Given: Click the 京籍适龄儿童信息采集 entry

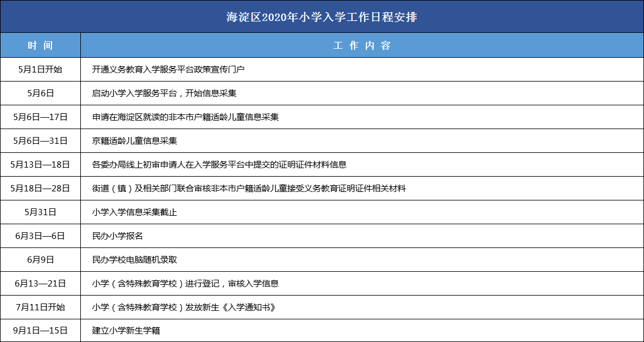Looking at the screenshot, I should (x=135, y=141).
